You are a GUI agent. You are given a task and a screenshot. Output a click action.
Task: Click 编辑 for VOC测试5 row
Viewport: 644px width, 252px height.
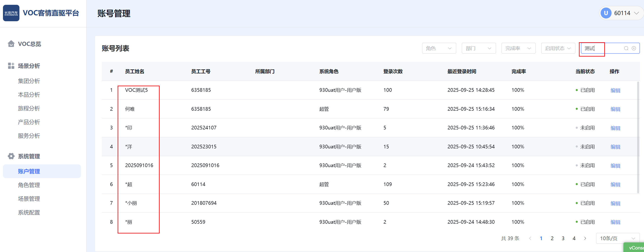point(615,90)
